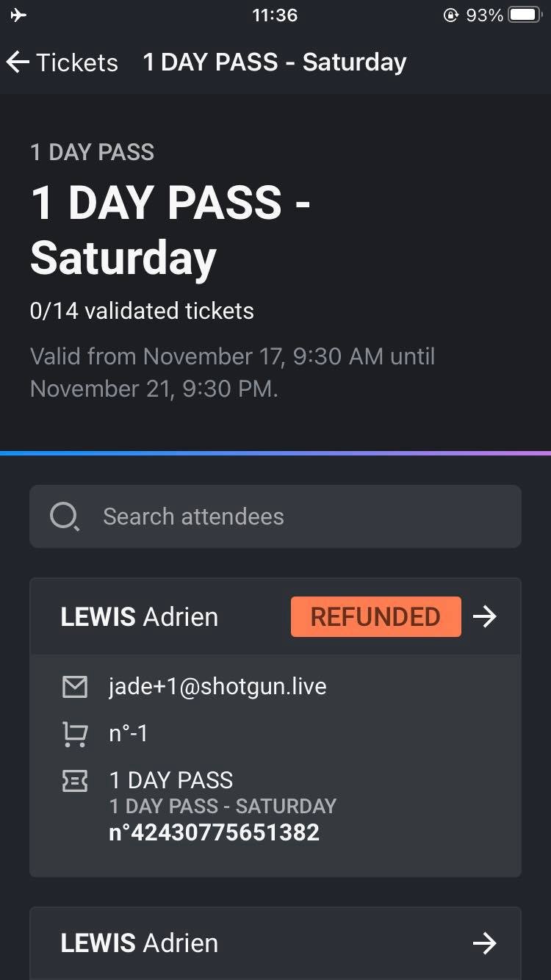551x980 pixels.
Task: Select the second LEWIS Adrien name
Action: click(140, 943)
